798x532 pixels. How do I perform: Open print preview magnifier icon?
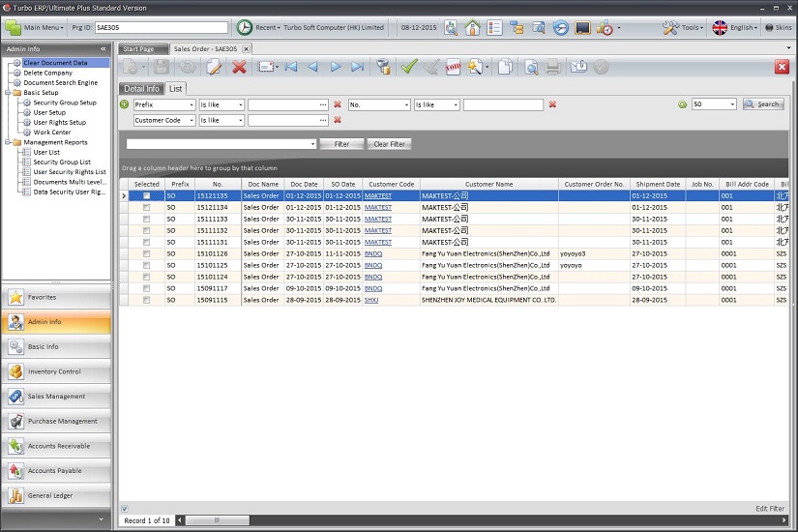(531, 67)
